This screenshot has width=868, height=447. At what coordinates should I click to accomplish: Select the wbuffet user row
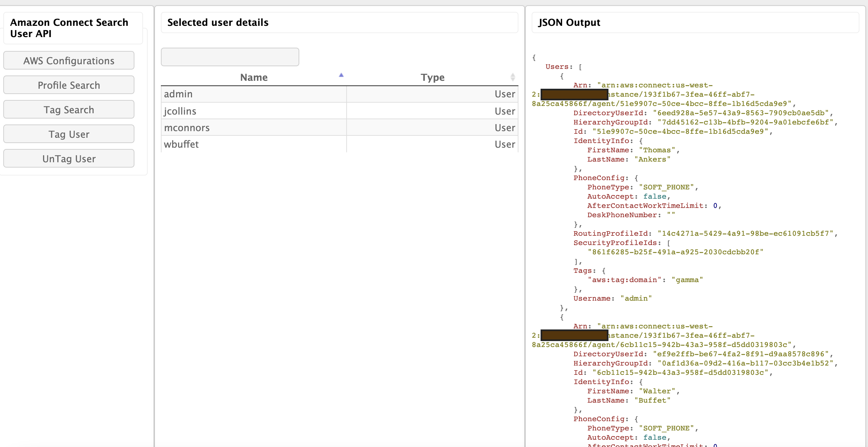coord(181,144)
